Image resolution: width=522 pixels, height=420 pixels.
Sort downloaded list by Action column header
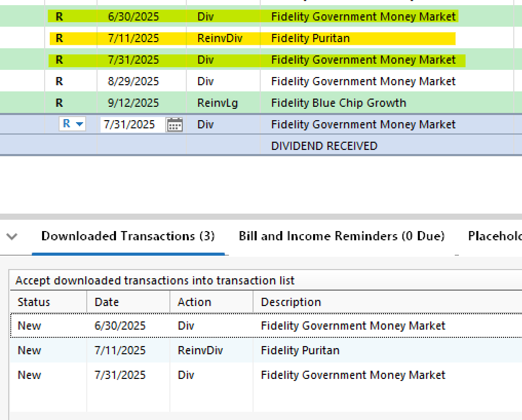click(x=212, y=302)
